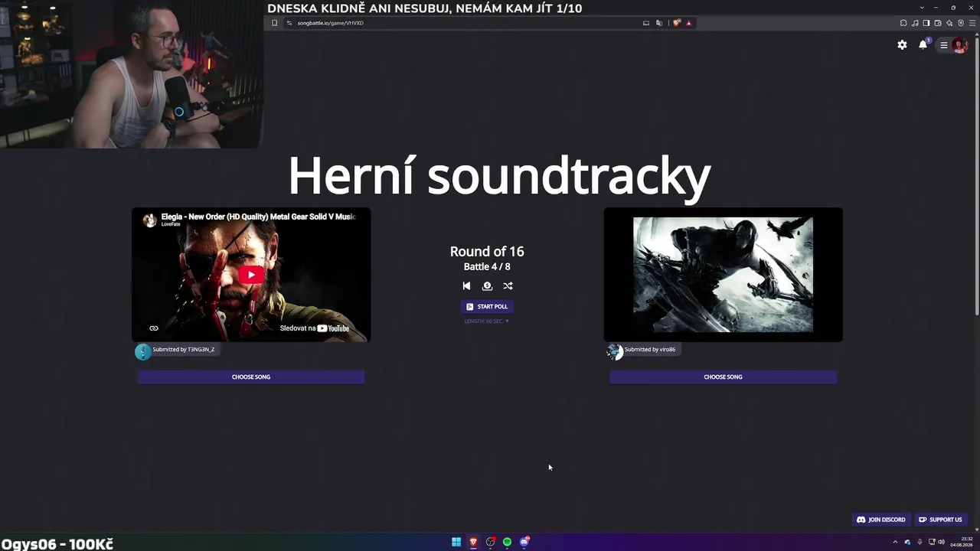Open the Support Us link

(x=940, y=520)
